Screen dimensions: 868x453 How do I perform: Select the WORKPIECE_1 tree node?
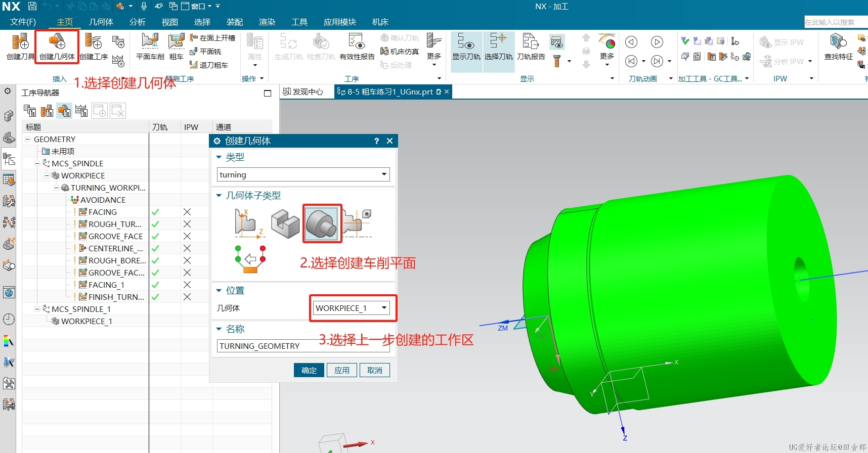click(86, 321)
